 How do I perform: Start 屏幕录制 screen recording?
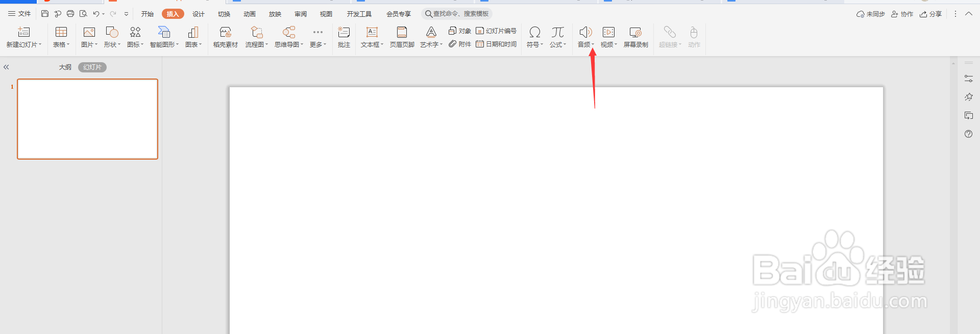[x=635, y=37]
